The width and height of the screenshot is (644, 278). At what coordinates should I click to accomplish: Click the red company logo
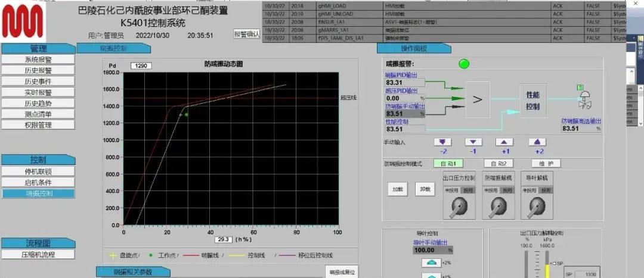point(22,23)
